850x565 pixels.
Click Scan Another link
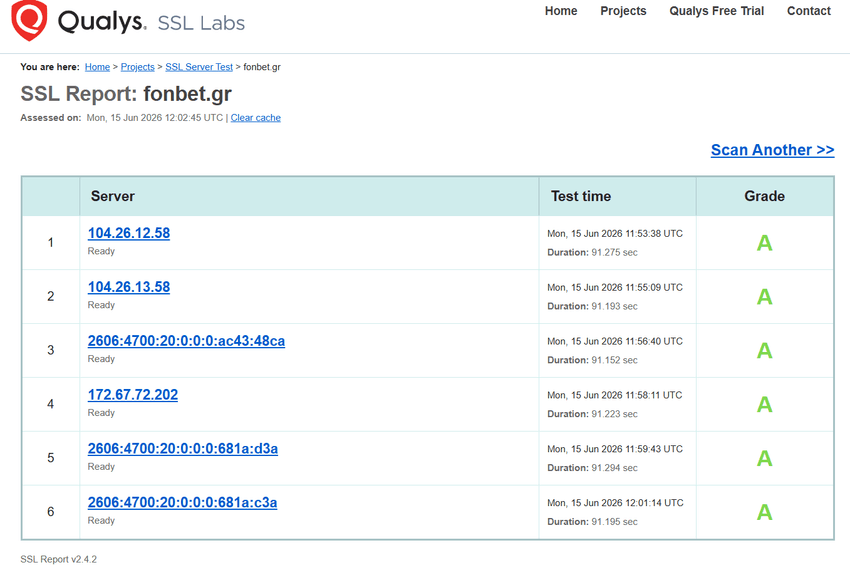coord(772,150)
